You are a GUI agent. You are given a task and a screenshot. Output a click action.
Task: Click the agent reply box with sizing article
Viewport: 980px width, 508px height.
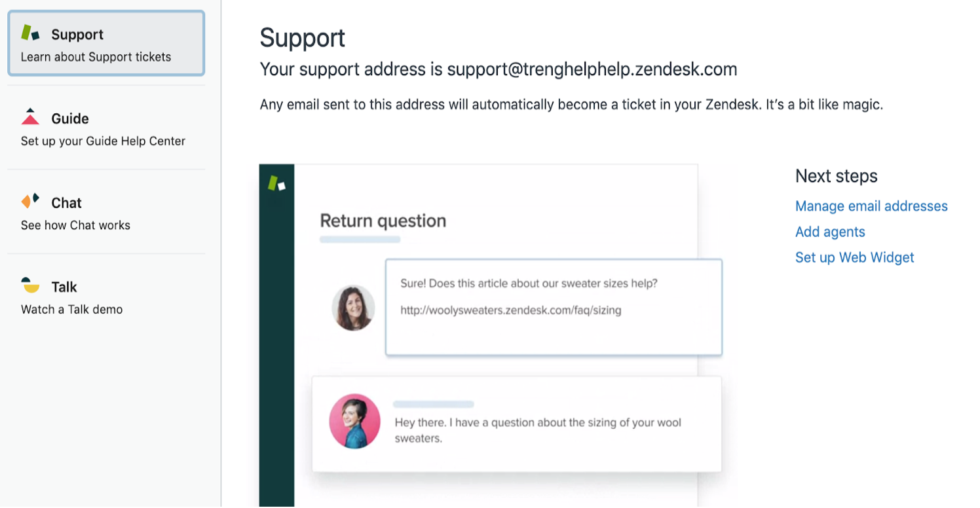554,307
